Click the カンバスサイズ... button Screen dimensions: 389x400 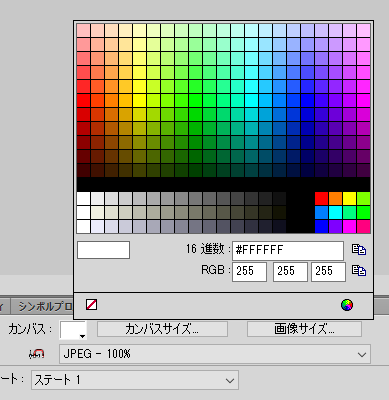point(162,329)
